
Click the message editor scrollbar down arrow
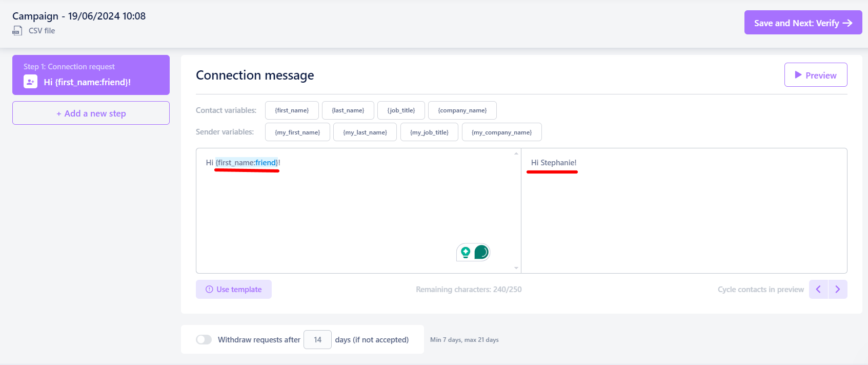pos(516,268)
